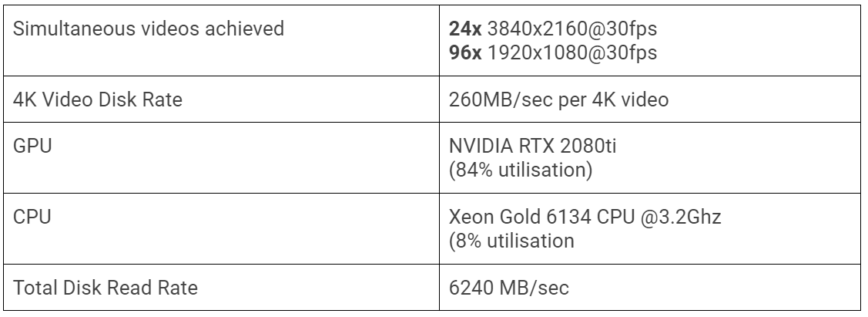Image resolution: width=868 pixels, height=317 pixels.
Task: Click the '(84% utilisation)' text
Action: pos(521,170)
